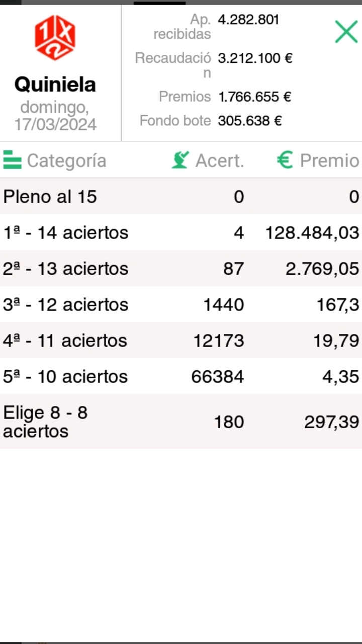Viewport: 362px width, 644px height.
Task: Click the 128.484,03 prize amount
Action: click(x=312, y=233)
